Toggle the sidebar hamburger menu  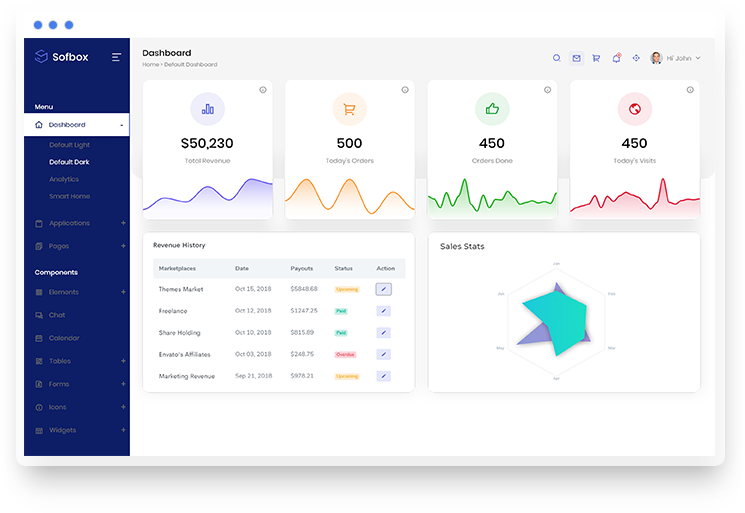click(x=117, y=57)
